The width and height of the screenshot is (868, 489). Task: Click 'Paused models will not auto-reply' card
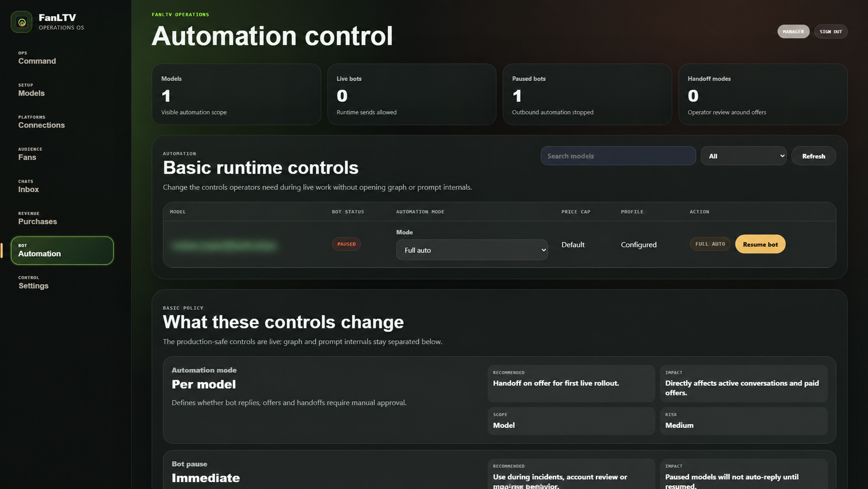click(743, 474)
